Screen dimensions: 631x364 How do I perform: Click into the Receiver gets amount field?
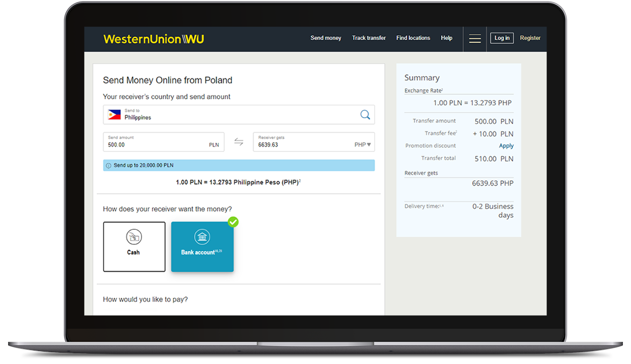[x=301, y=144]
